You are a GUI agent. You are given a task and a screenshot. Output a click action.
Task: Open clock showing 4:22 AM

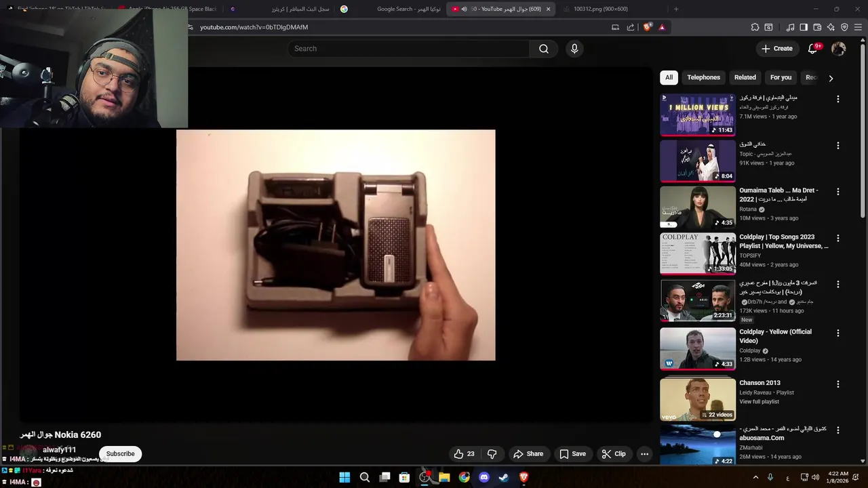coord(838,477)
